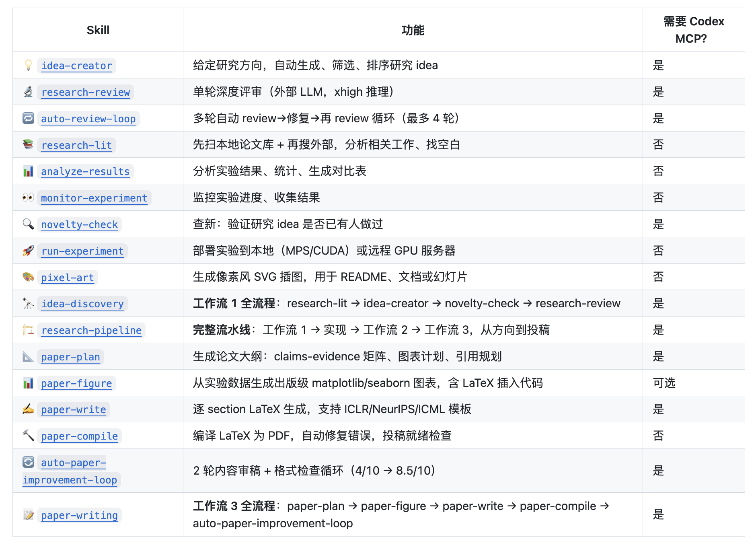The height and width of the screenshot is (547, 756).
Task: Click the writing hand icon for paper-write
Action: point(27,409)
